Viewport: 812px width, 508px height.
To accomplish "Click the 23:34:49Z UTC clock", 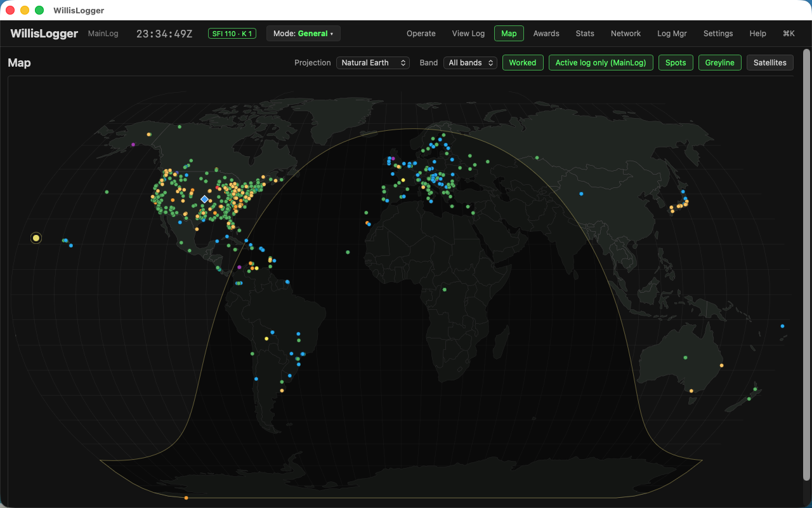I will 164,34.
